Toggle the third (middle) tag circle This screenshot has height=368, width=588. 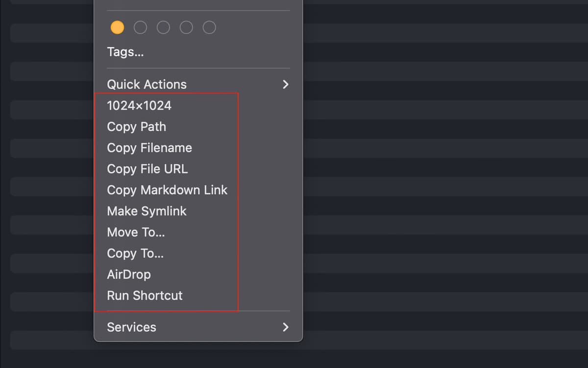163,27
